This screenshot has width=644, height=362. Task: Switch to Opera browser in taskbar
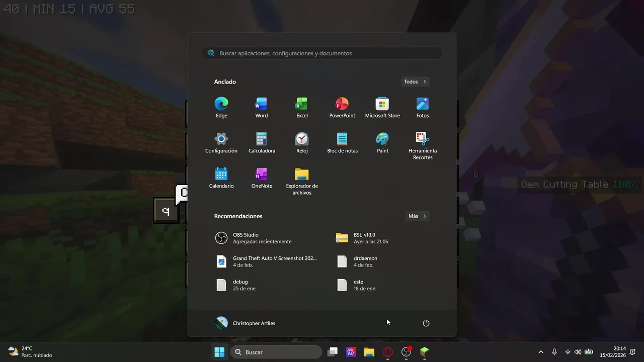point(388,352)
